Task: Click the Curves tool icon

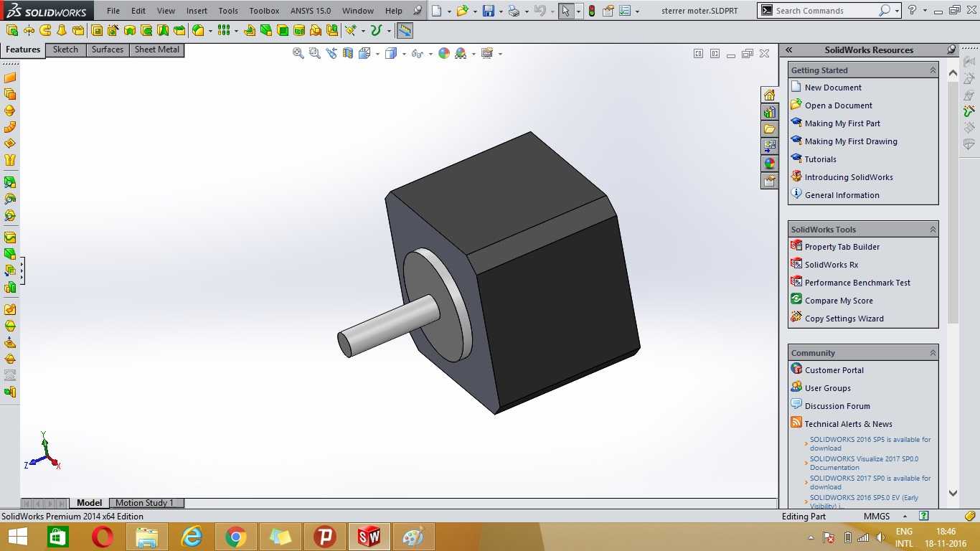Action: click(376, 30)
